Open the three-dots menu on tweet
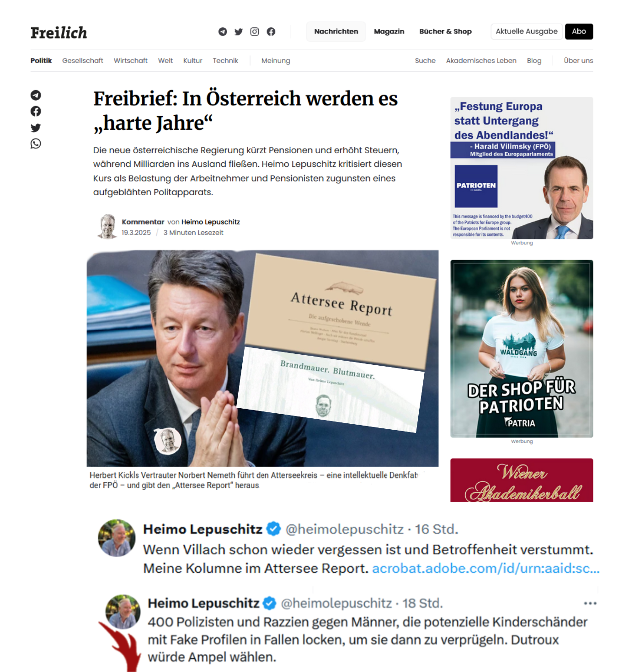The height and width of the screenshot is (672, 640). point(590,603)
